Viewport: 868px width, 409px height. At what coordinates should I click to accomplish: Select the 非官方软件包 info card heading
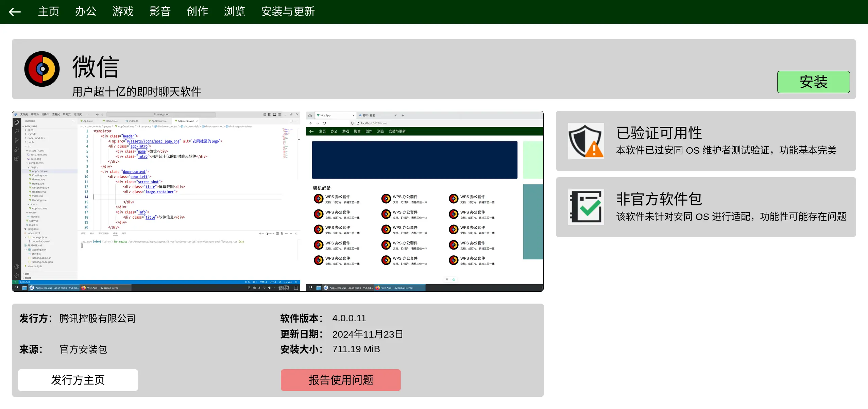[x=659, y=199]
